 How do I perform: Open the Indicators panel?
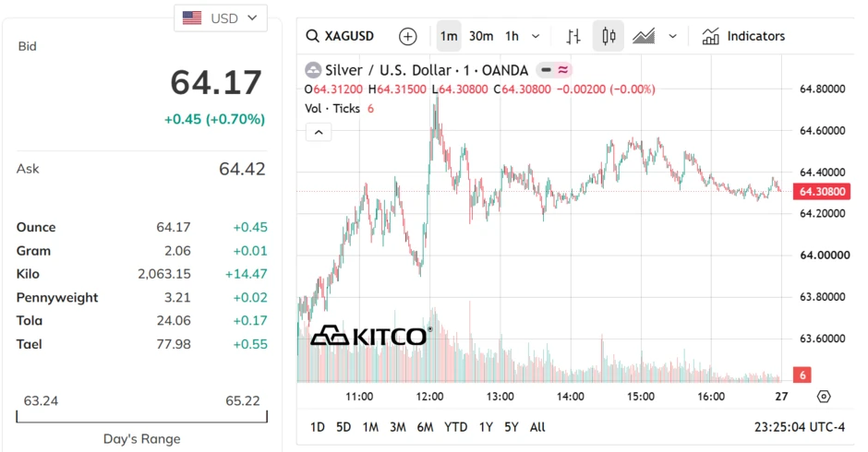click(x=743, y=37)
